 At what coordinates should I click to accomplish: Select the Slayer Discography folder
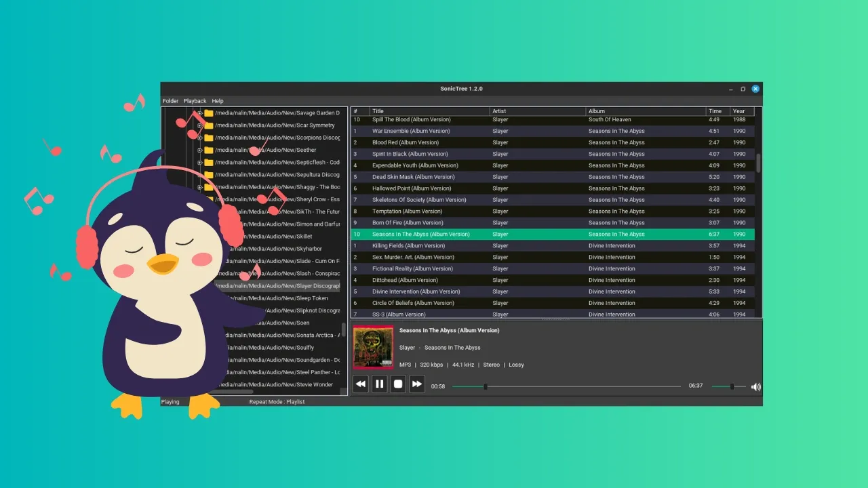pyautogui.click(x=277, y=286)
